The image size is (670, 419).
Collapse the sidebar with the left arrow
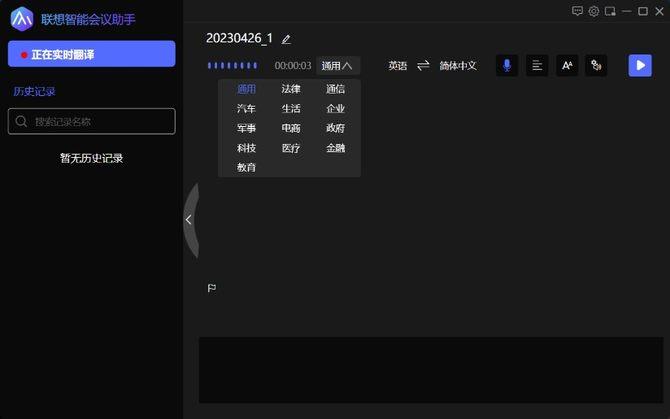191,220
